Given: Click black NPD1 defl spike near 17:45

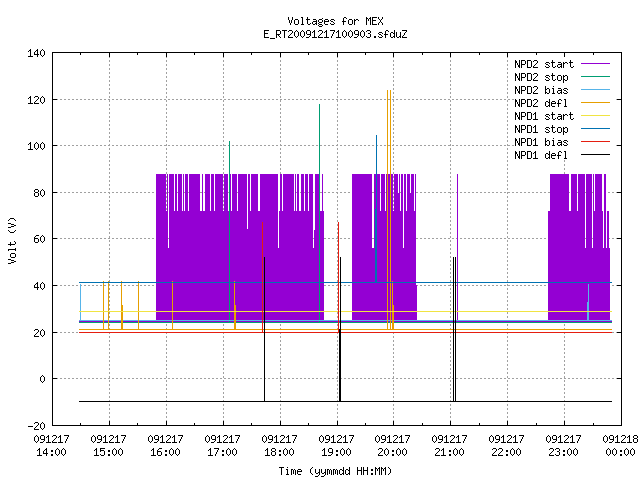Looking at the screenshot, I should (264, 329).
